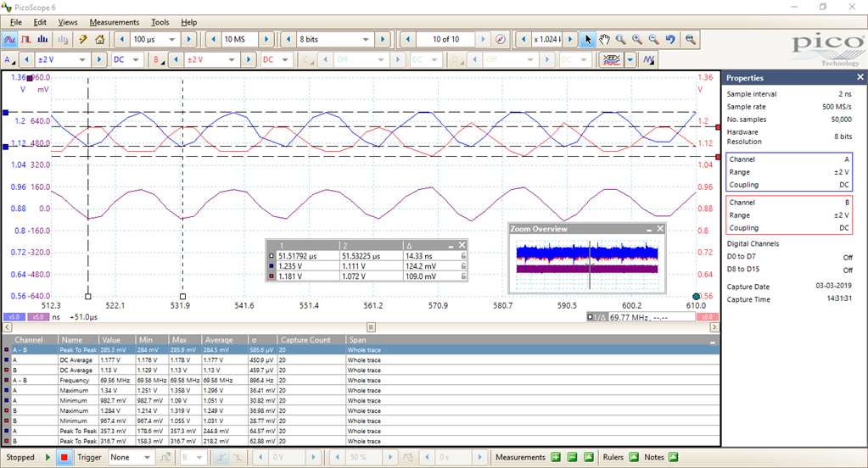The width and height of the screenshot is (868, 468).
Task: Toggle lock on Channel B ruler row
Action: [462, 276]
